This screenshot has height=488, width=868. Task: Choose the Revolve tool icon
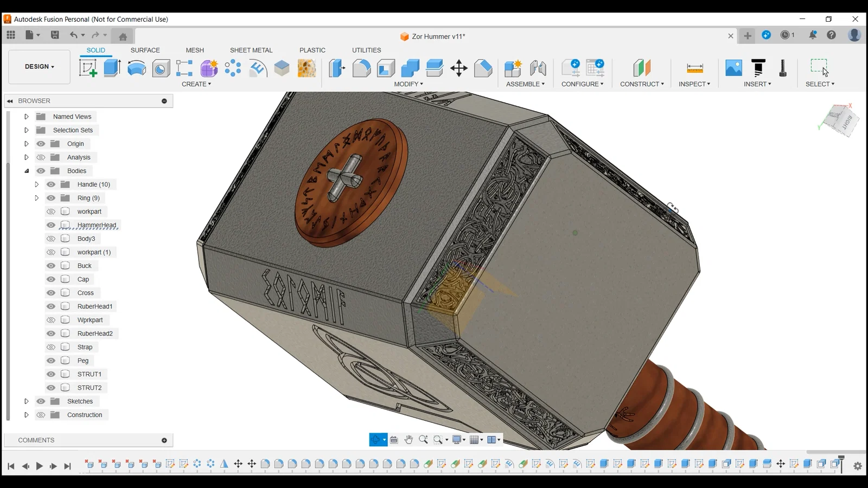(x=137, y=68)
